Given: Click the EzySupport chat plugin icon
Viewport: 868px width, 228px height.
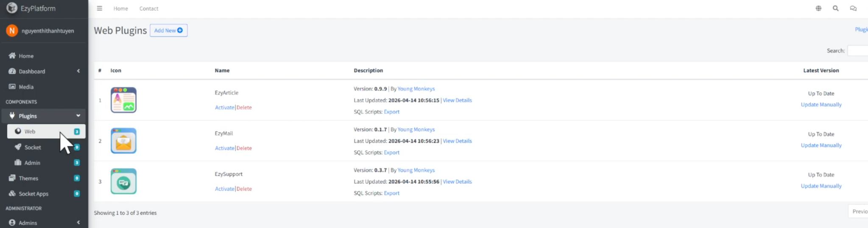Looking at the screenshot, I should point(123,182).
